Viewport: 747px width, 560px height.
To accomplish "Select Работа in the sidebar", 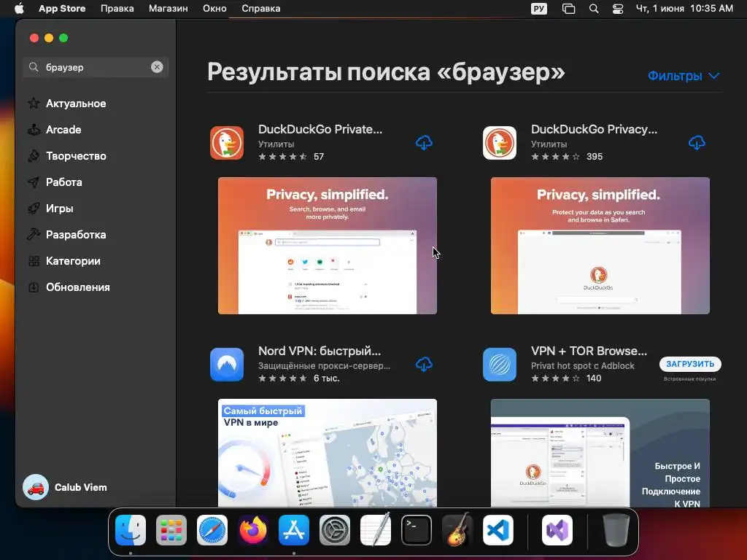I will [64, 182].
